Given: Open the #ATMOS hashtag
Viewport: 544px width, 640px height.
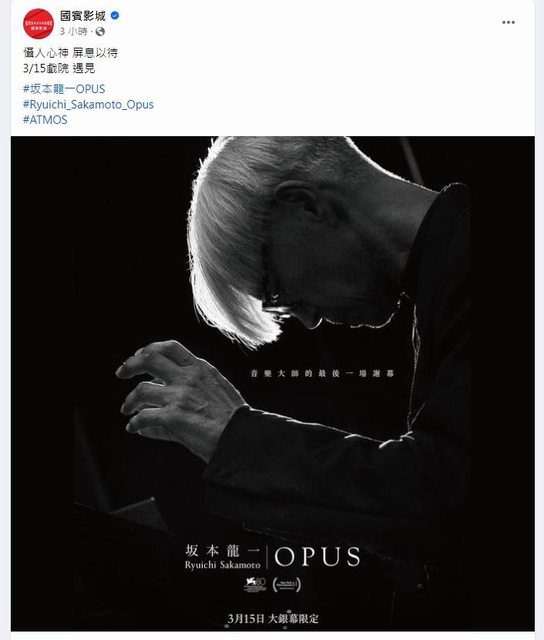Looking at the screenshot, I should click(45, 120).
